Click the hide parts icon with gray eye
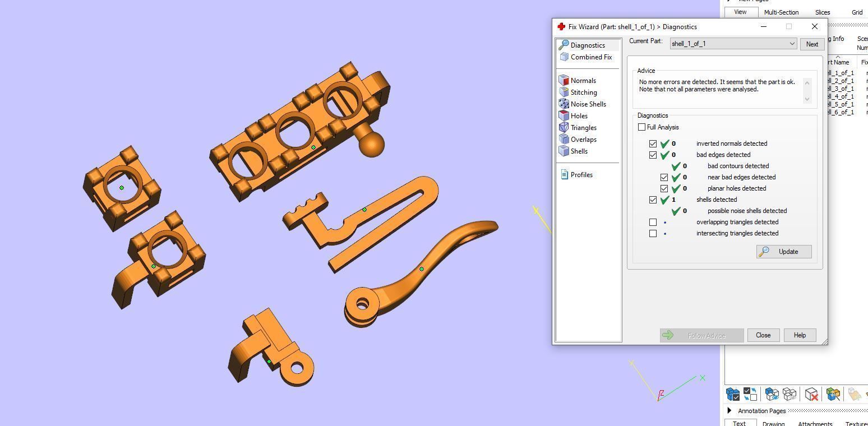The image size is (868, 426). tap(789, 394)
